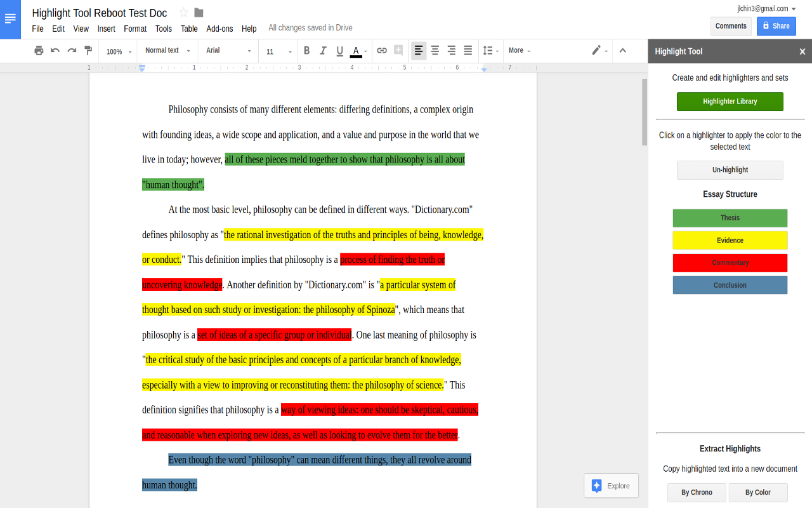The height and width of the screenshot is (508, 812).
Task: Extract highlights By Color
Action: pos(757,492)
